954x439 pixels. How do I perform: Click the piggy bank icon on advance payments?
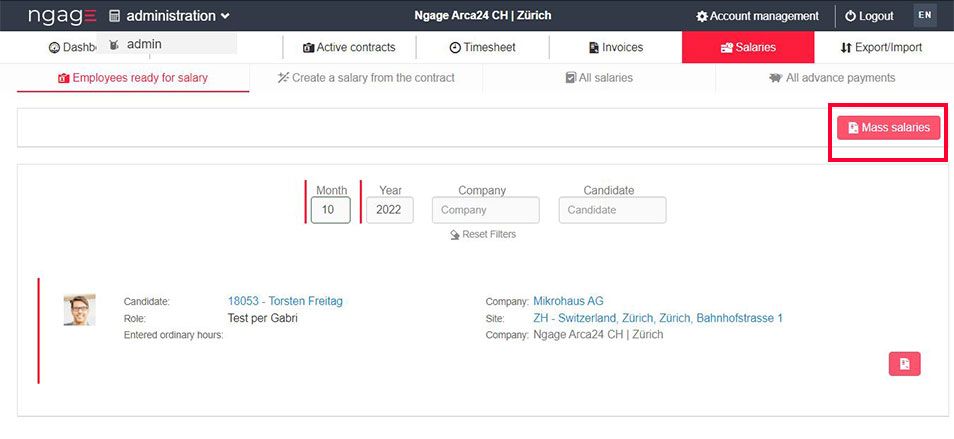click(x=775, y=78)
